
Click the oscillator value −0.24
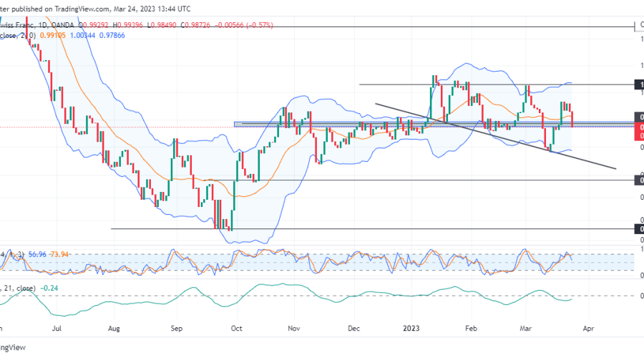(x=49, y=288)
